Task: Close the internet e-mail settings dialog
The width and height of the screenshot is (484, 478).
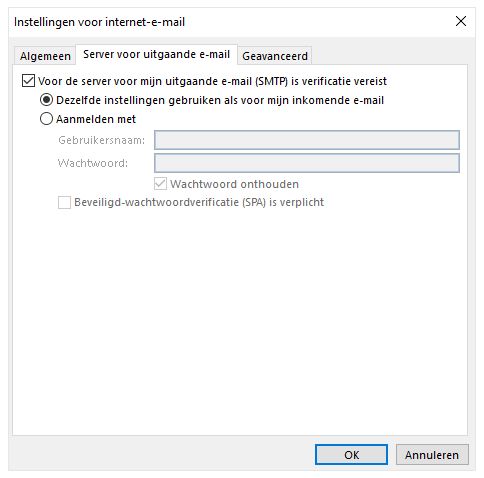Action: (x=461, y=21)
